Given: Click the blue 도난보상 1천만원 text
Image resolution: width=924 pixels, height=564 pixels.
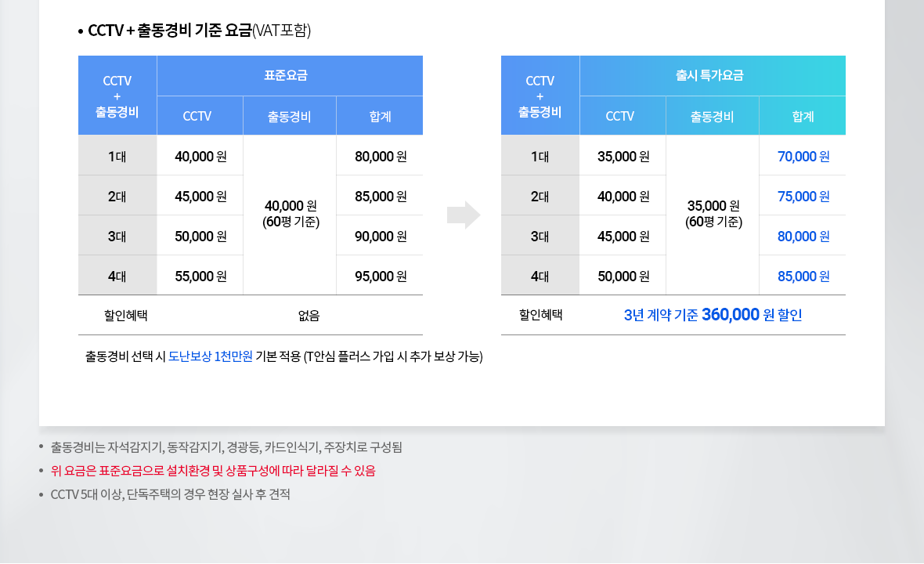Looking at the screenshot, I should (x=210, y=356).
